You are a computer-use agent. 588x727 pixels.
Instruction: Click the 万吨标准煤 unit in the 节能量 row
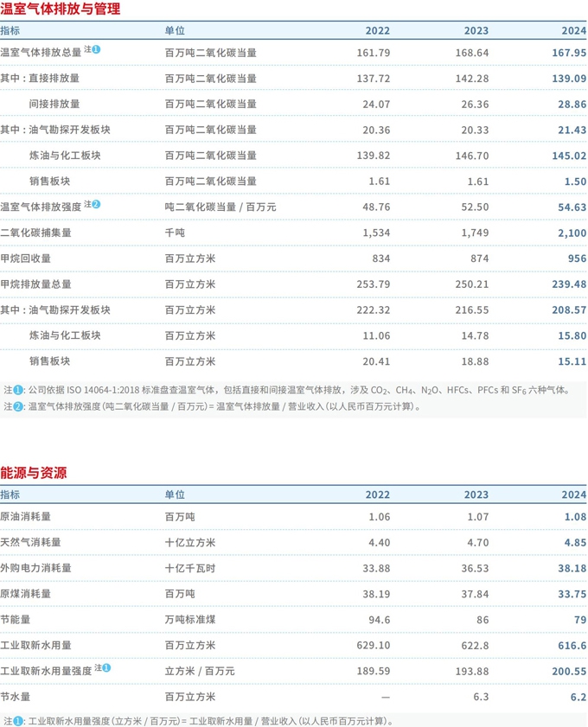coord(190,620)
